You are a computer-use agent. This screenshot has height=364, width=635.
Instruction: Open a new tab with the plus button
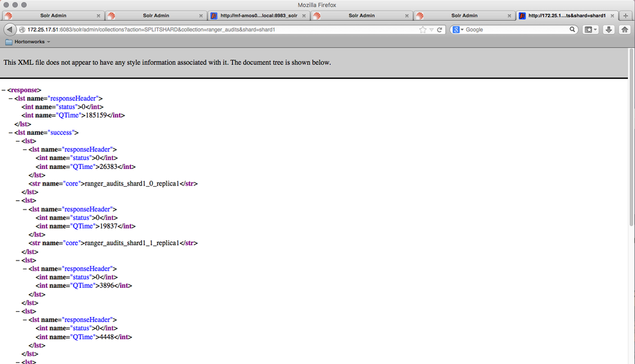point(625,16)
